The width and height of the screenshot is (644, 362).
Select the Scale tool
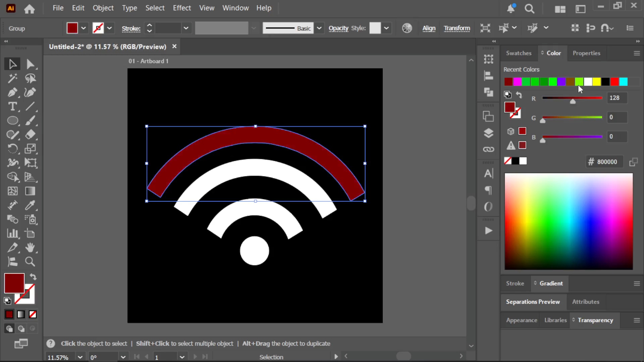[30, 149]
